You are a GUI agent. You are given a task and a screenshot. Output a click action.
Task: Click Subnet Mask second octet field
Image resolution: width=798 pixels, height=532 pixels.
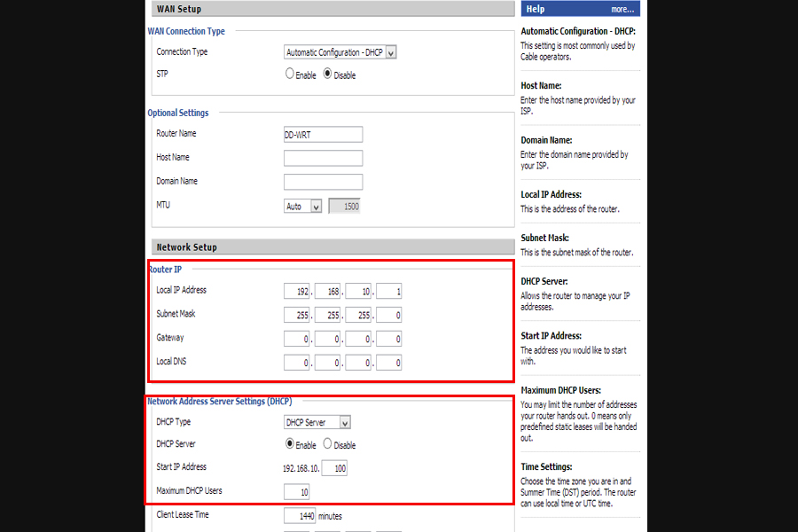[327, 315]
